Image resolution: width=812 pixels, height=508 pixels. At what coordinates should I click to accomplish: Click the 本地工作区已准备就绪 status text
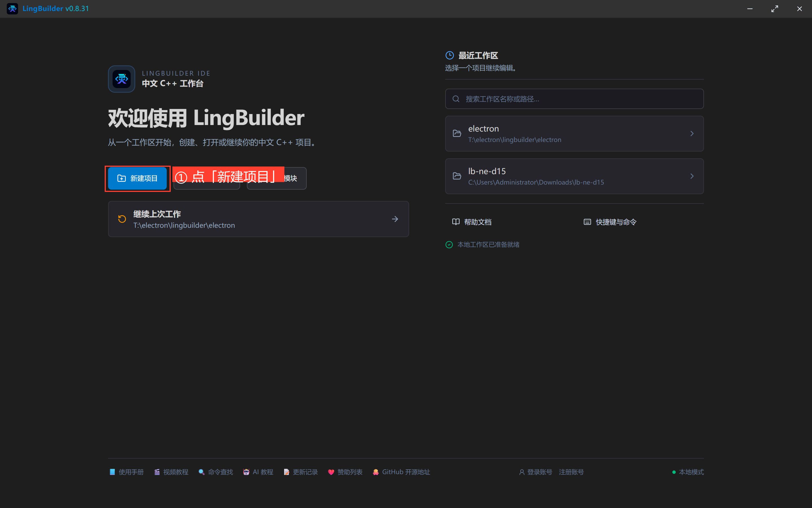click(x=488, y=245)
